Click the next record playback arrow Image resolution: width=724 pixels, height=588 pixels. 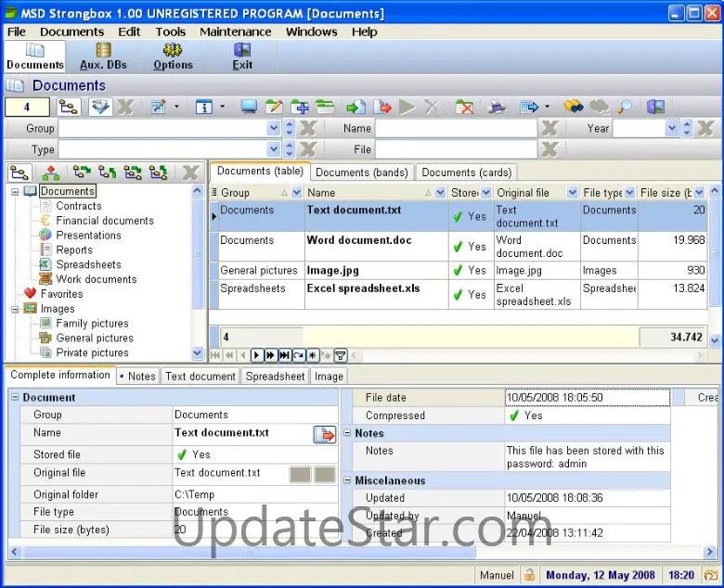pyautogui.click(x=256, y=355)
